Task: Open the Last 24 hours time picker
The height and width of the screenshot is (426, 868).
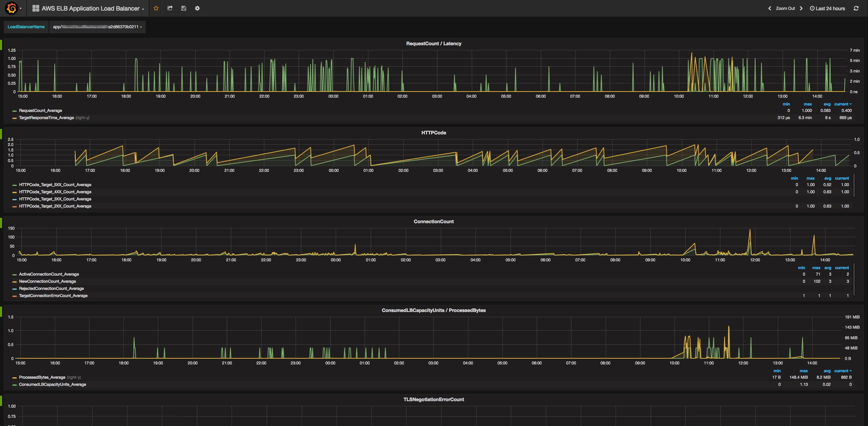Action: [827, 8]
